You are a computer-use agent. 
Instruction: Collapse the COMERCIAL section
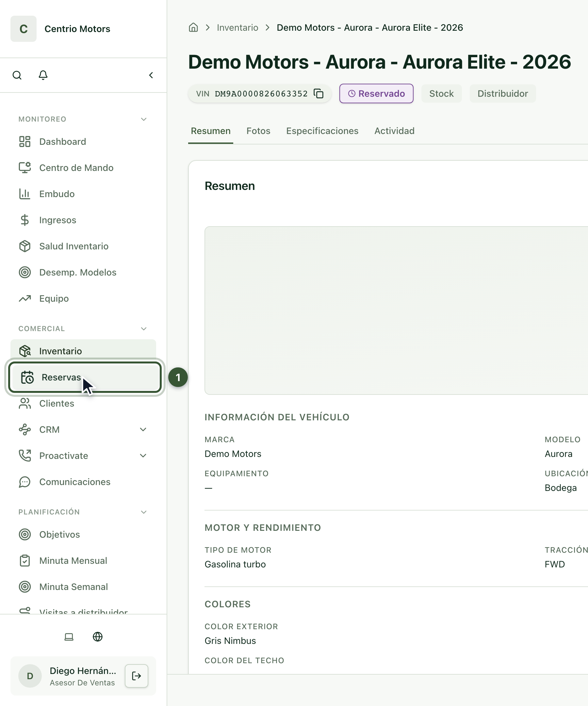click(x=144, y=329)
